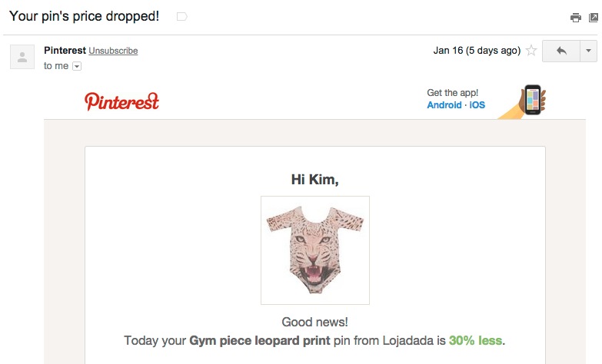Screen dimensions: 602x364
Task: Click the email subject line
Action: 84,16
